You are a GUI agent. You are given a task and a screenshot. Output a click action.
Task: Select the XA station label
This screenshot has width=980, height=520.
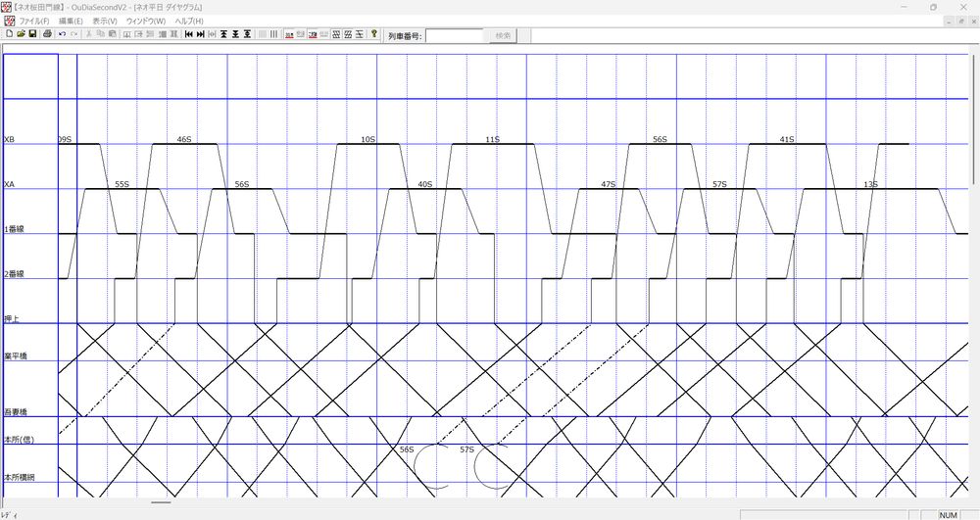[x=10, y=185]
